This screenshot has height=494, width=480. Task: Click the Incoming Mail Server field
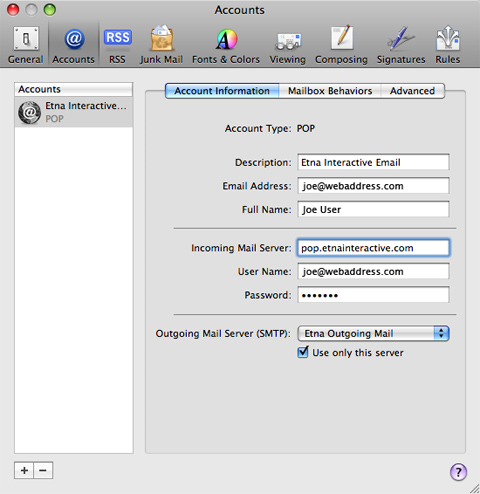(x=373, y=248)
